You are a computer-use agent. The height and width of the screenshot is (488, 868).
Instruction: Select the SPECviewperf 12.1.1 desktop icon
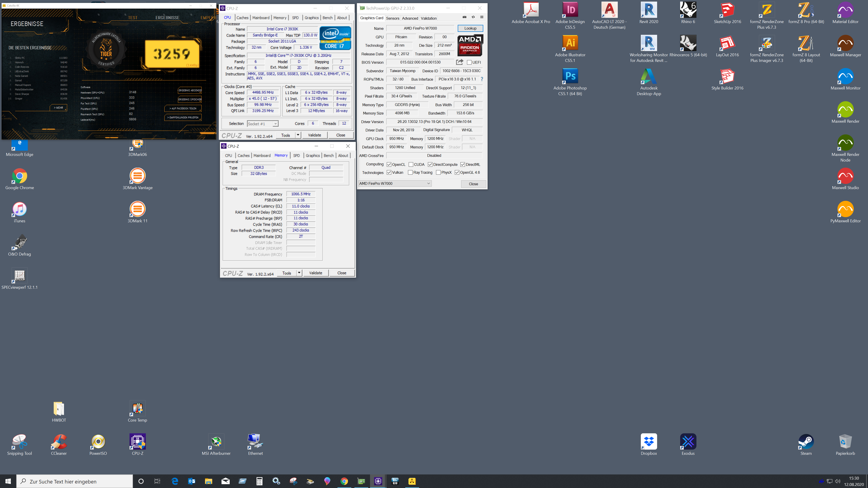coord(19,279)
